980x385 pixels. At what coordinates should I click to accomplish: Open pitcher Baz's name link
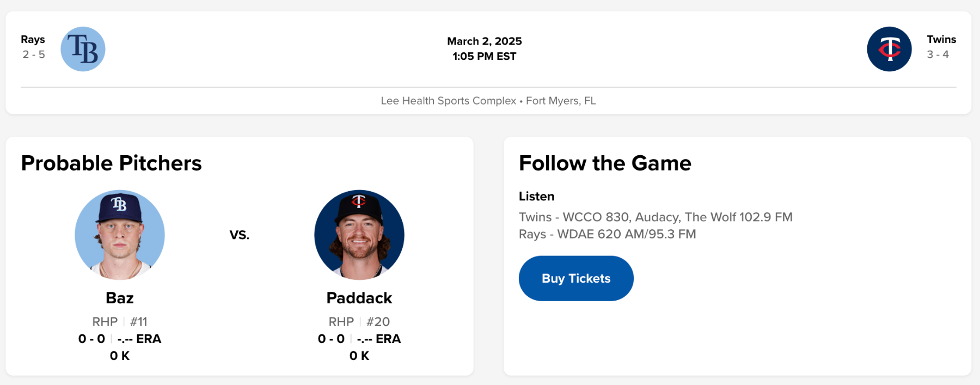pos(120,298)
